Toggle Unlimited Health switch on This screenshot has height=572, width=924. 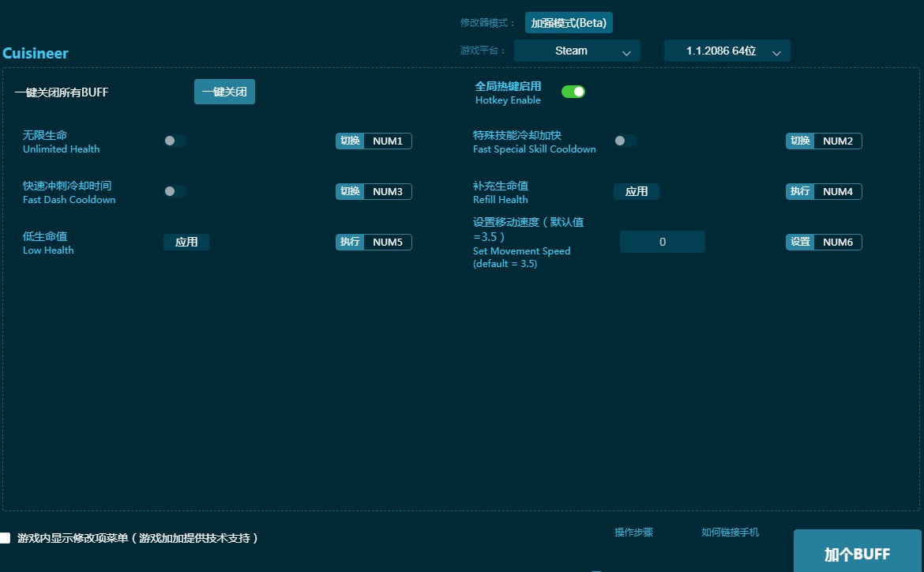pos(175,141)
